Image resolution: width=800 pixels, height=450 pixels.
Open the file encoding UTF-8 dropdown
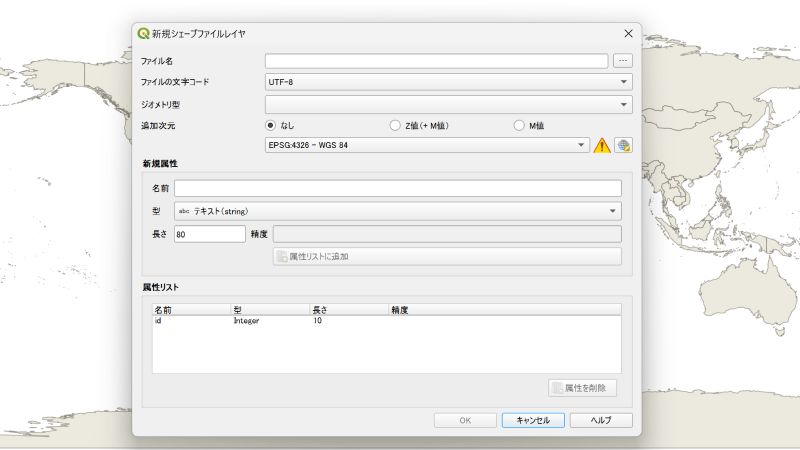pyautogui.click(x=448, y=82)
